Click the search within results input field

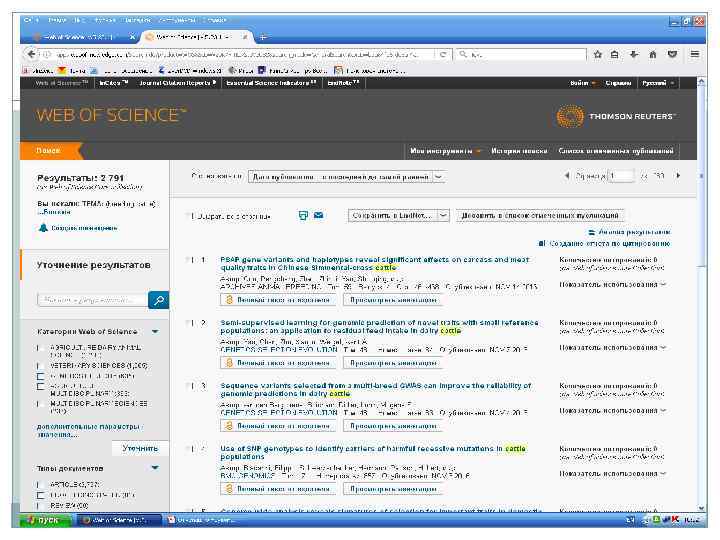click(x=92, y=300)
